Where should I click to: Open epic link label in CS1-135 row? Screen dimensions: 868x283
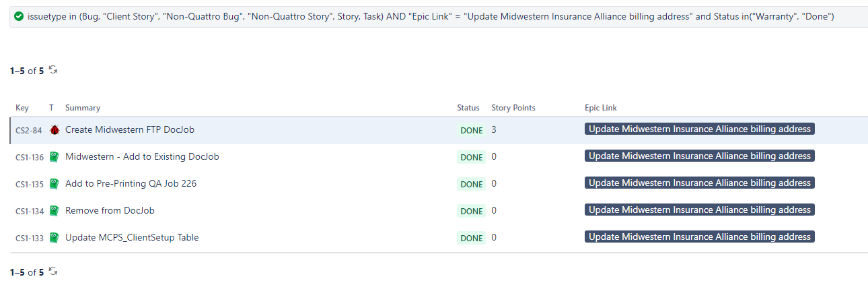700,183
